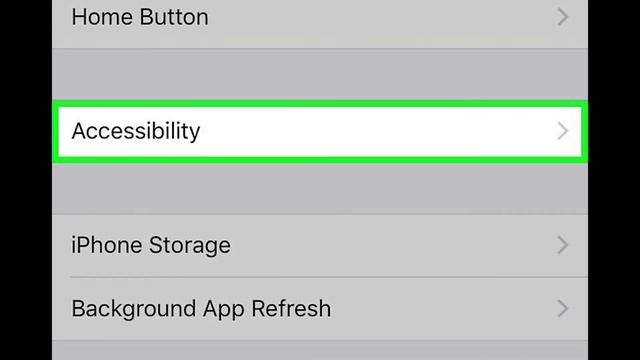Select the "iPhone Storage" text label
Viewport: 640px width, 360px height.
[151, 245]
